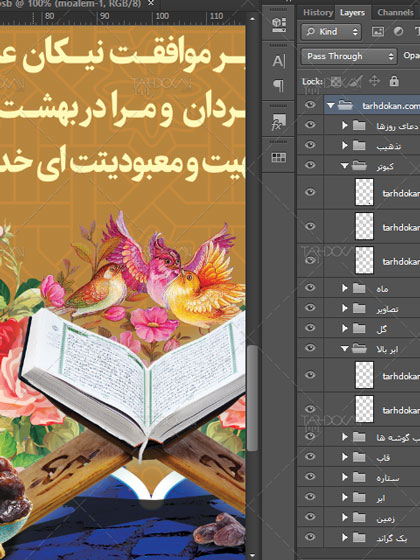The width and height of the screenshot is (420, 560).
Task: Select the زمین folder icon
Action: (359, 517)
